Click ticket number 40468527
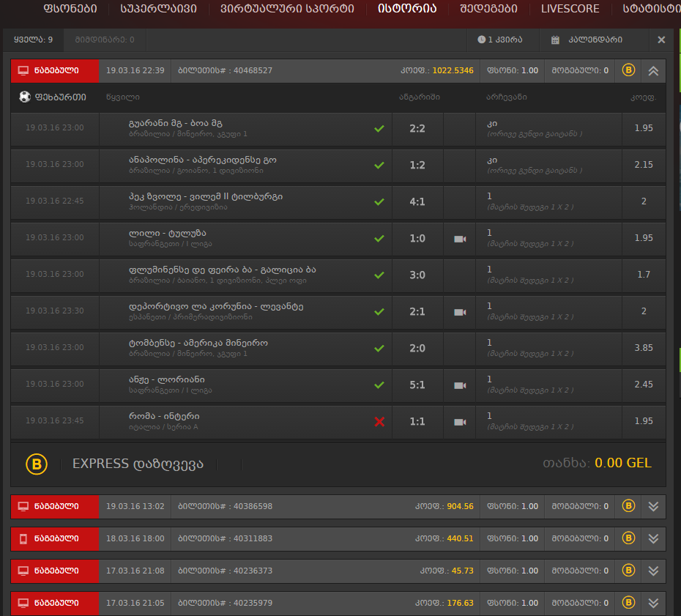This screenshot has width=681, height=616. tap(253, 71)
